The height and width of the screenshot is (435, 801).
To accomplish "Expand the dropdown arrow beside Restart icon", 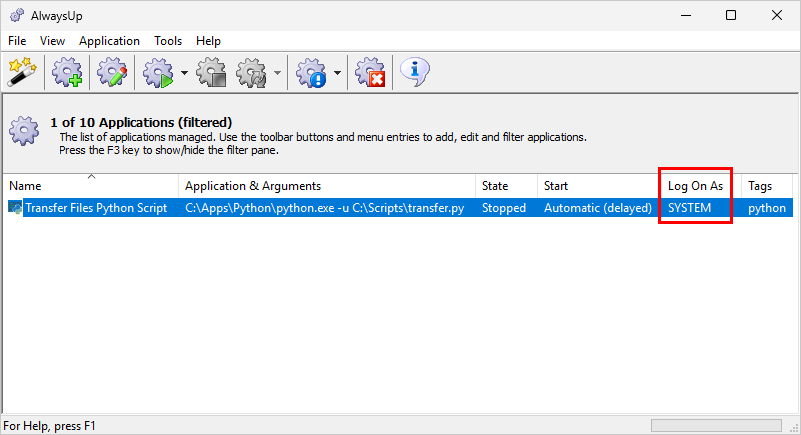I will coord(277,73).
